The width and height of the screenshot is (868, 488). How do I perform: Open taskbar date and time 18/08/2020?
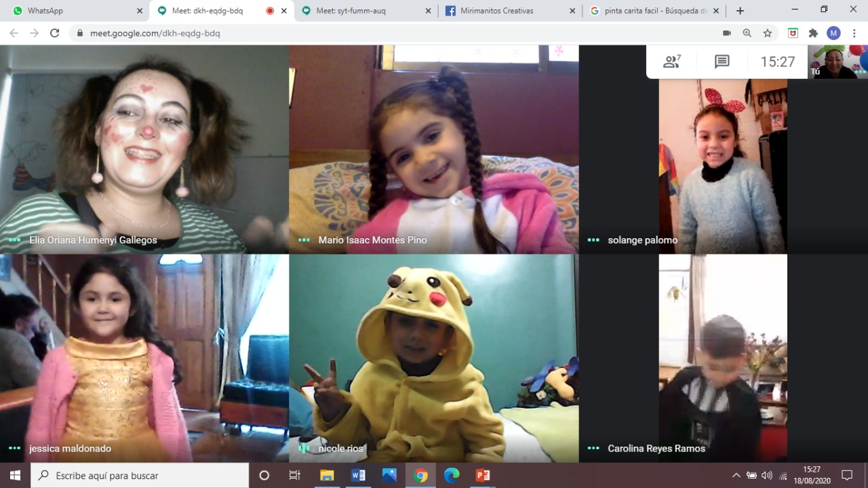point(812,475)
